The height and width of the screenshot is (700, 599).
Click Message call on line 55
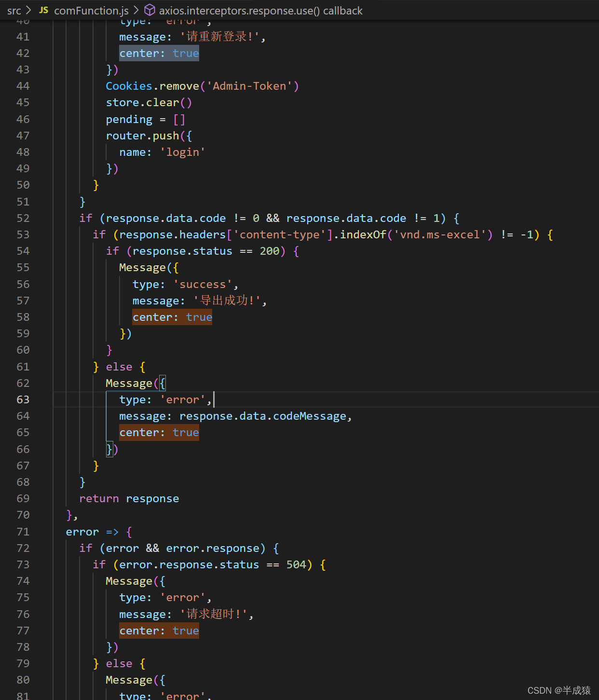tap(142, 267)
